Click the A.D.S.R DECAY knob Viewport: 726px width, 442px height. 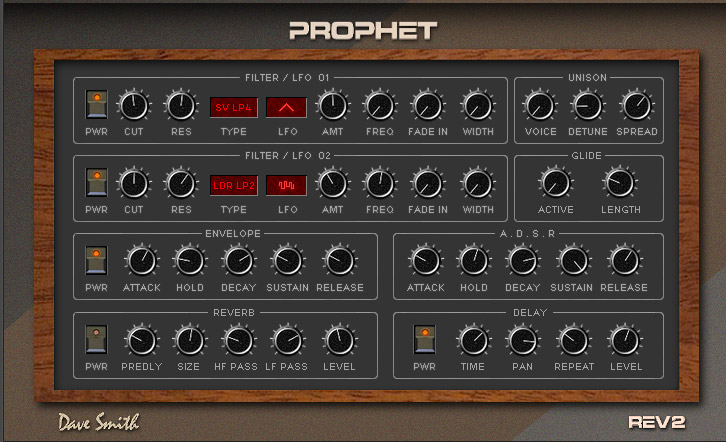pos(522,261)
